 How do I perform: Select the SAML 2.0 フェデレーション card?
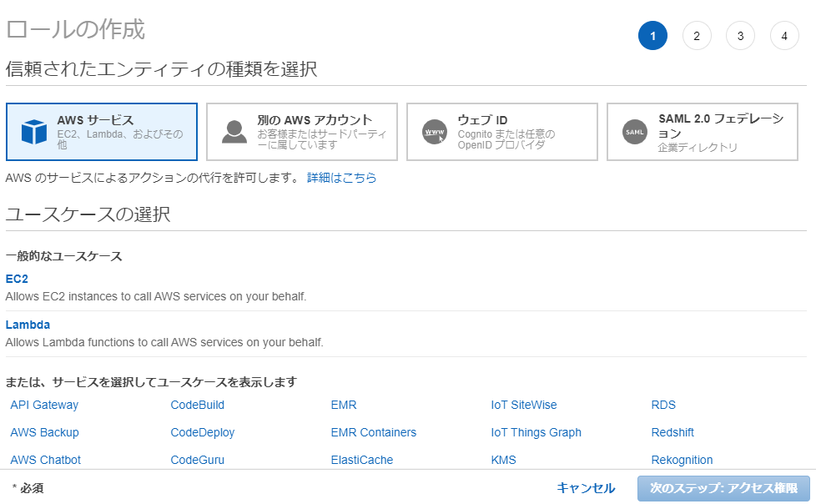(x=703, y=132)
